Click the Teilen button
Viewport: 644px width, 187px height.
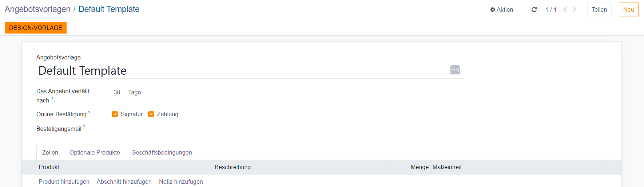[x=599, y=9]
